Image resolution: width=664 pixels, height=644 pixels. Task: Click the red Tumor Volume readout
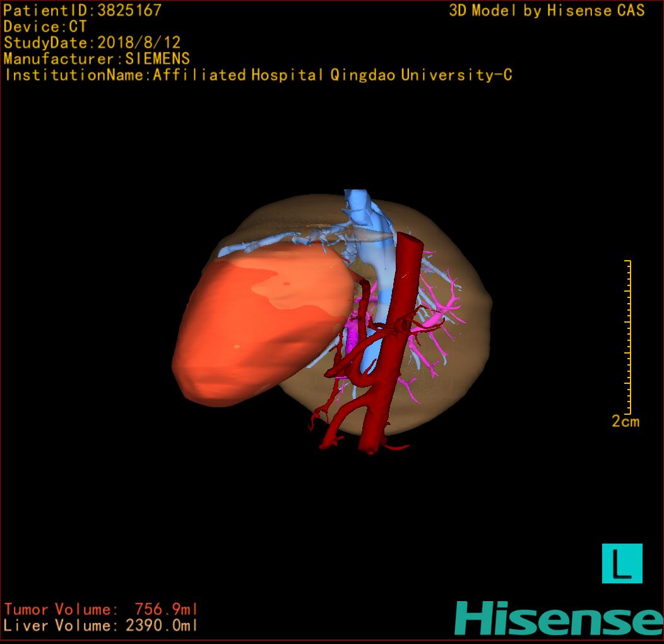(101, 609)
